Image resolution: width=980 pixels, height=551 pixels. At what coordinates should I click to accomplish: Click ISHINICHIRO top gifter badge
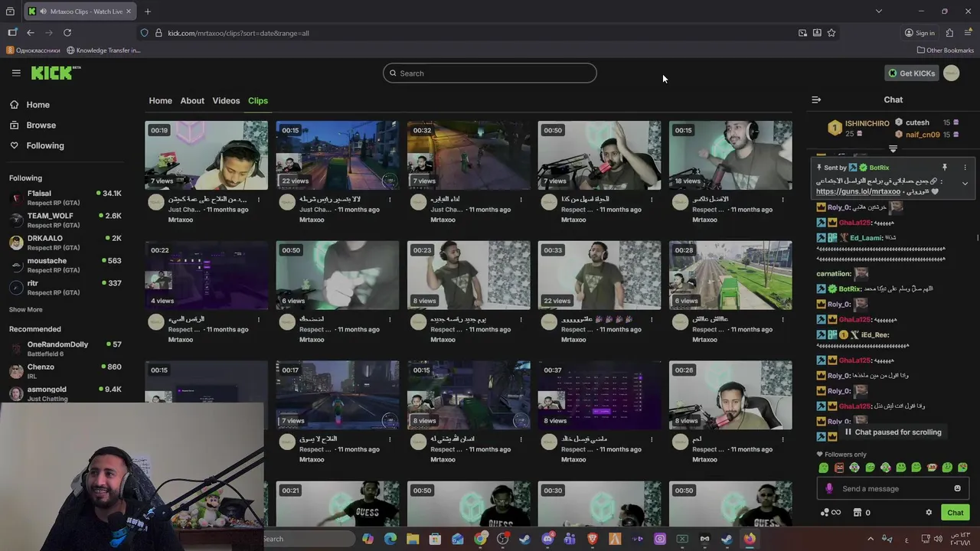[x=835, y=128]
